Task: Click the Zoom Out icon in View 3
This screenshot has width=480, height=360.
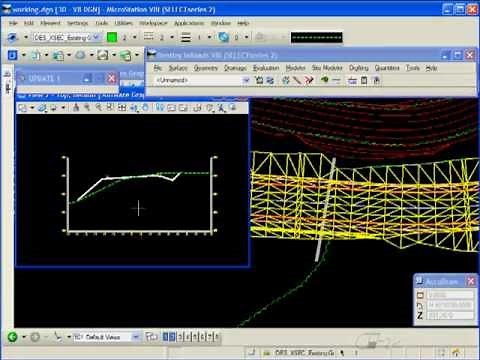Action: (x=99, y=108)
